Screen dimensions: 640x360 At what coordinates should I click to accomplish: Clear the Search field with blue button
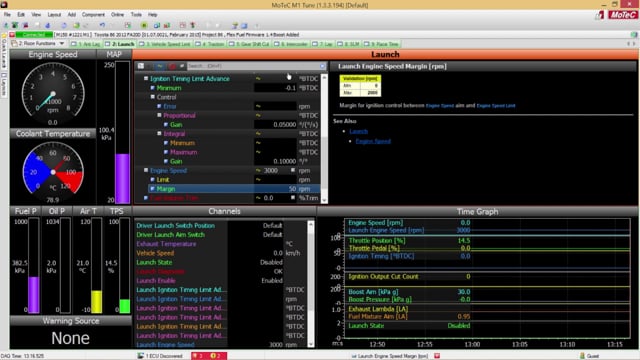pyautogui.click(x=322, y=66)
